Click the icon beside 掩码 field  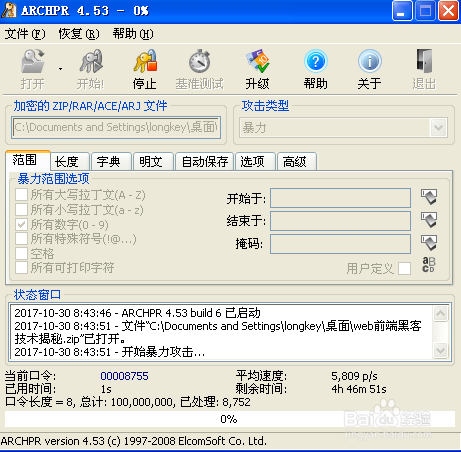coord(429,243)
